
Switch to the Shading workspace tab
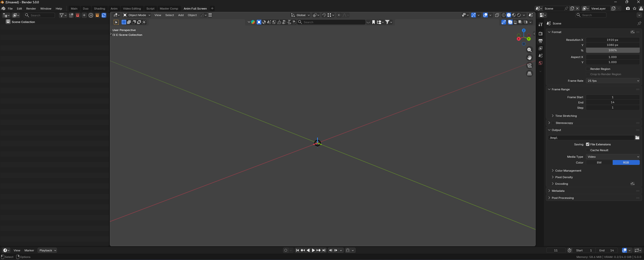click(x=100, y=9)
